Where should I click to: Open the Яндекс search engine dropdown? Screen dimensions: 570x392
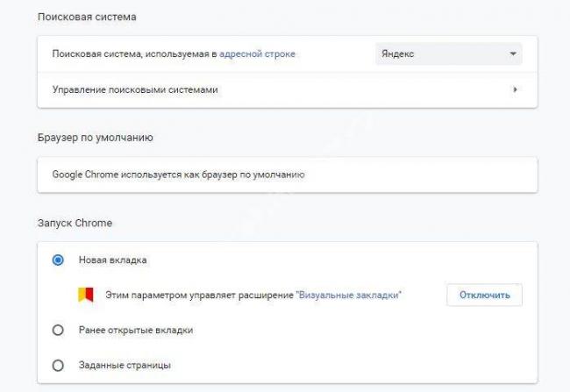point(449,53)
